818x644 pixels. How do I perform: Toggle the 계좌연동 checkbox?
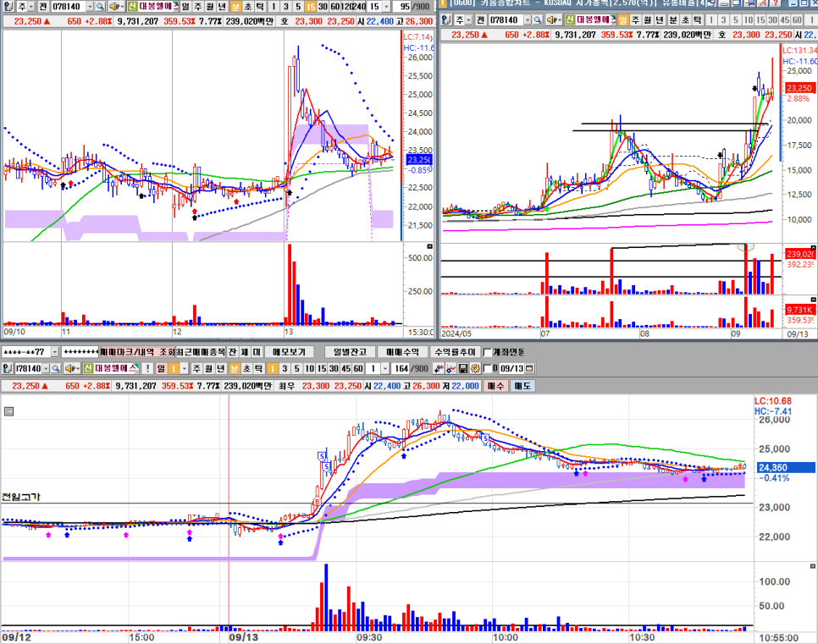pos(488,353)
